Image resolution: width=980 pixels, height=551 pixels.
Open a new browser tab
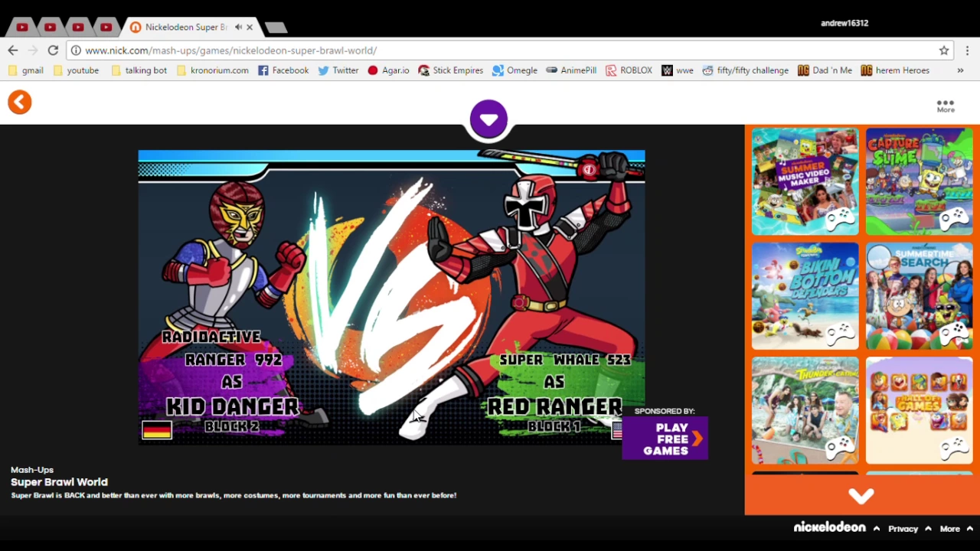tap(276, 28)
